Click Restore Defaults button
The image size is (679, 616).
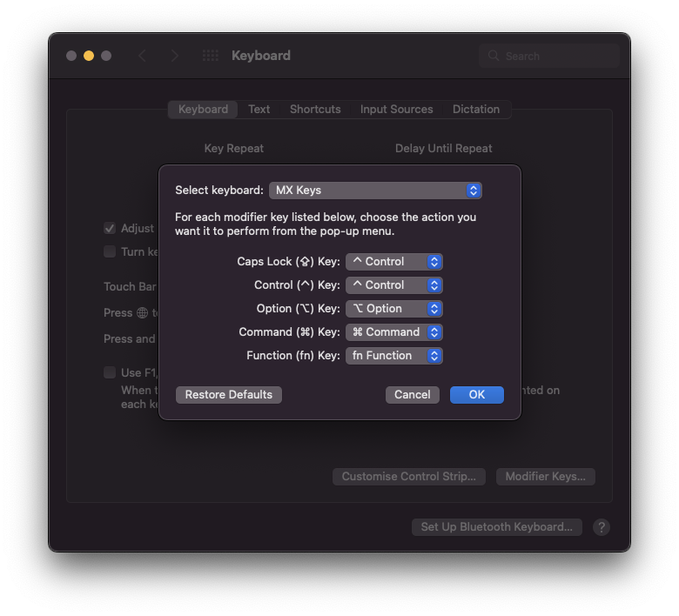click(229, 395)
